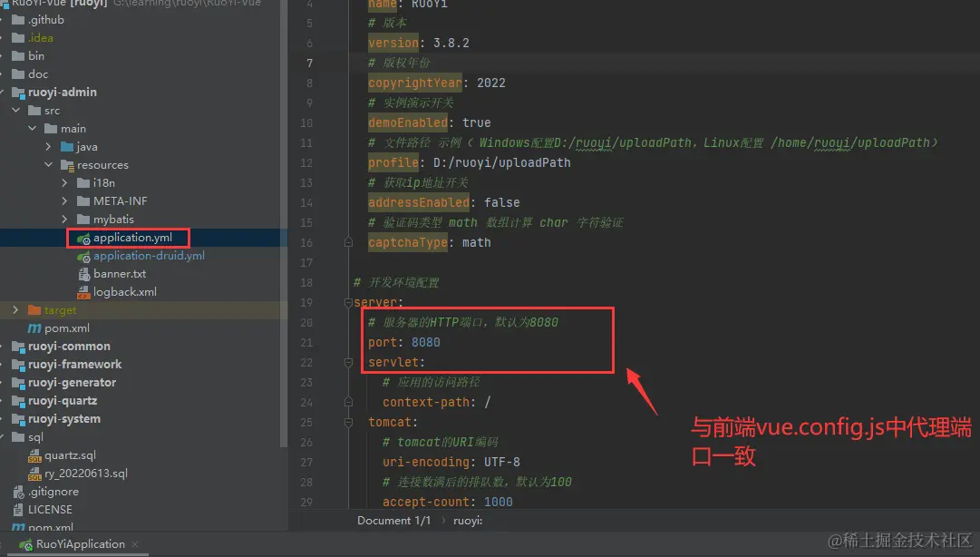Switch to the RuoYiApplication run tab
Viewport: 980px width, 557px height.
[80, 544]
